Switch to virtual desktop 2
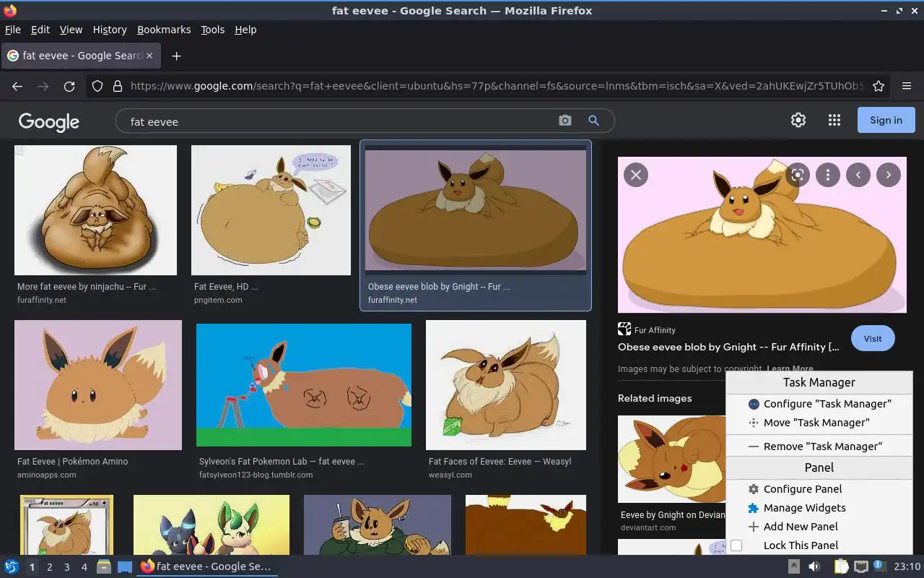The width and height of the screenshot is (924, 578). (49, 567)
